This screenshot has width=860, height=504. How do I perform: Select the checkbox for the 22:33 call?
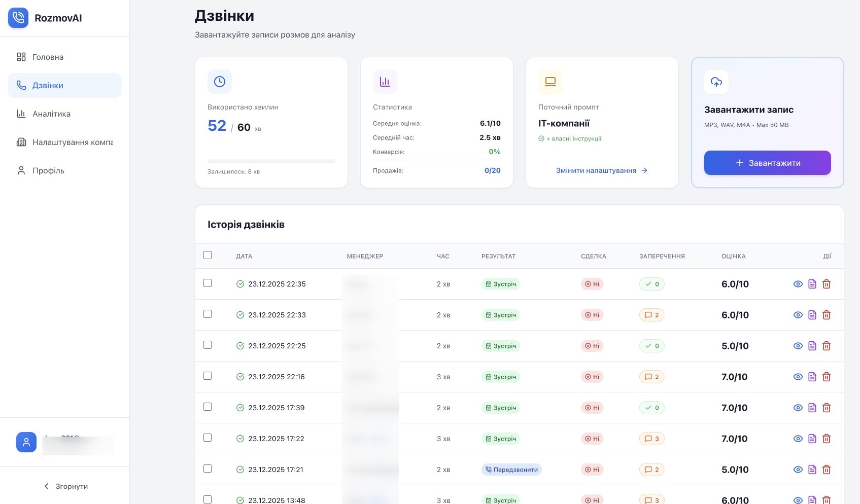(x=208, y=314)
